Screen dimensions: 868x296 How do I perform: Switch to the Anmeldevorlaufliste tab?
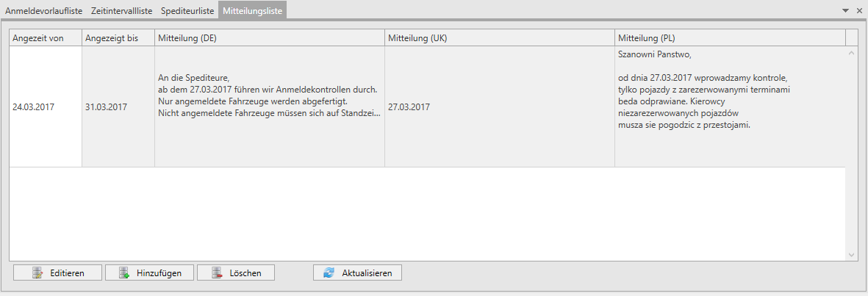44,10
